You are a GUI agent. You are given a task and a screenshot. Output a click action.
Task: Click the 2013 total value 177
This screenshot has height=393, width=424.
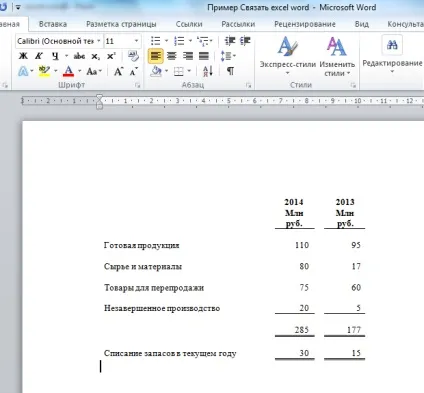pos(354,330)
